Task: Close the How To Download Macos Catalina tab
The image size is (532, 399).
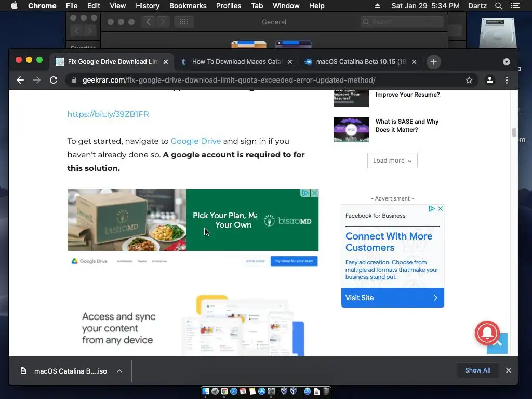Action: pyautogui.click(x=290, y=62)
